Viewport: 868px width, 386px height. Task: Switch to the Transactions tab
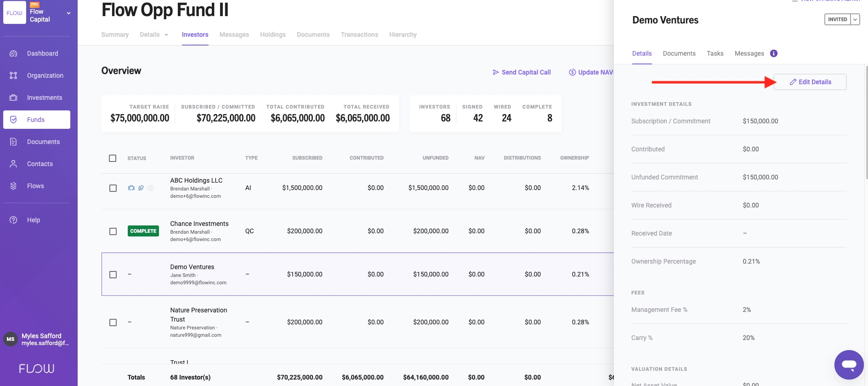(x=359, y=35)
